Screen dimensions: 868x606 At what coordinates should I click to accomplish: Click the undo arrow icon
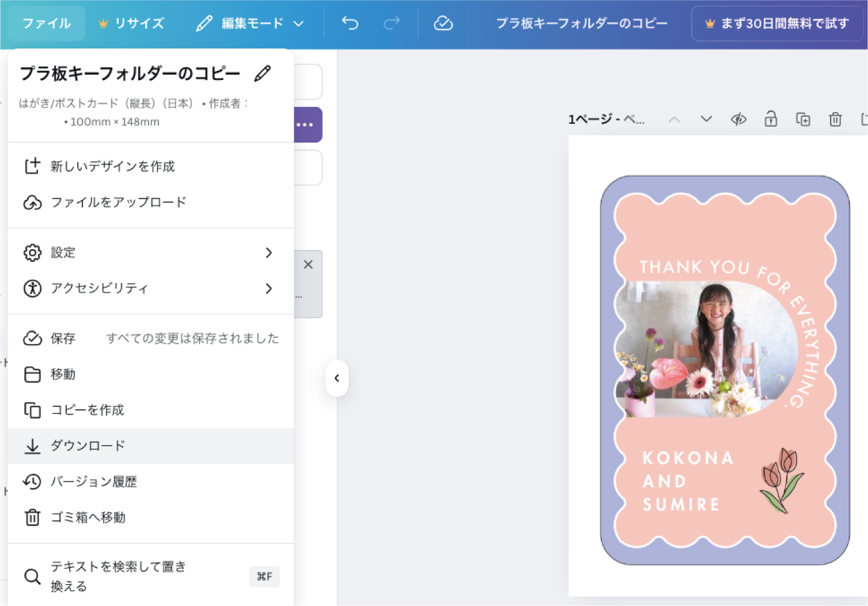pos(350,23)
